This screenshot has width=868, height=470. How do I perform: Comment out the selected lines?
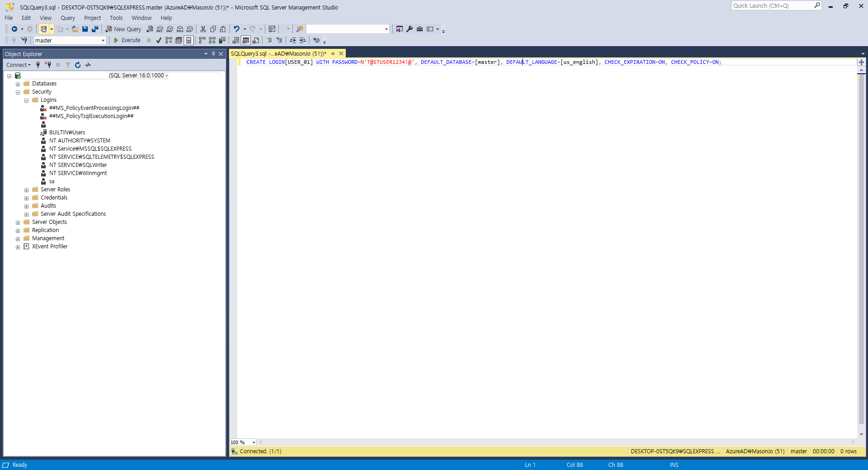pyautogui.click(x=269, y=40)
